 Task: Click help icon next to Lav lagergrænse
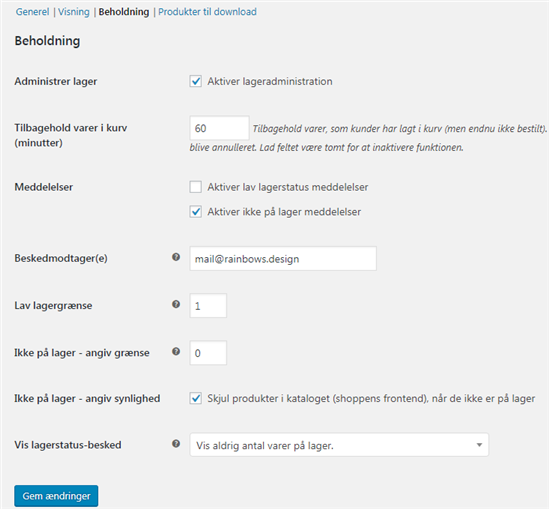[x=176, y=305]
